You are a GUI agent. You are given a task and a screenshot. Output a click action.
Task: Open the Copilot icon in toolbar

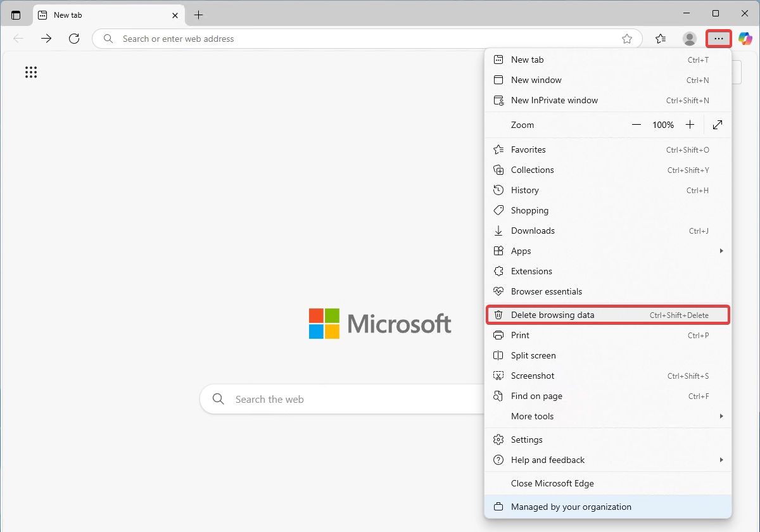point(745,39)
